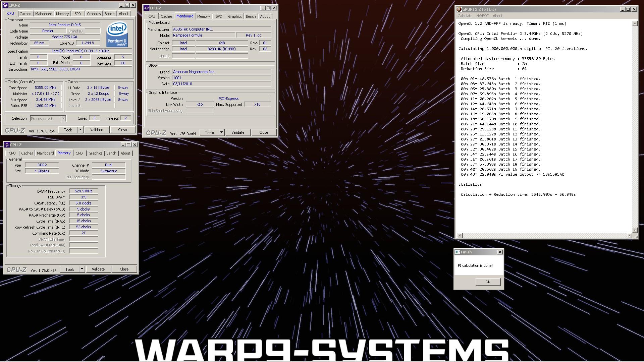
Task: Select SPD tab in Mainboard window
Action: pos(219,16)
